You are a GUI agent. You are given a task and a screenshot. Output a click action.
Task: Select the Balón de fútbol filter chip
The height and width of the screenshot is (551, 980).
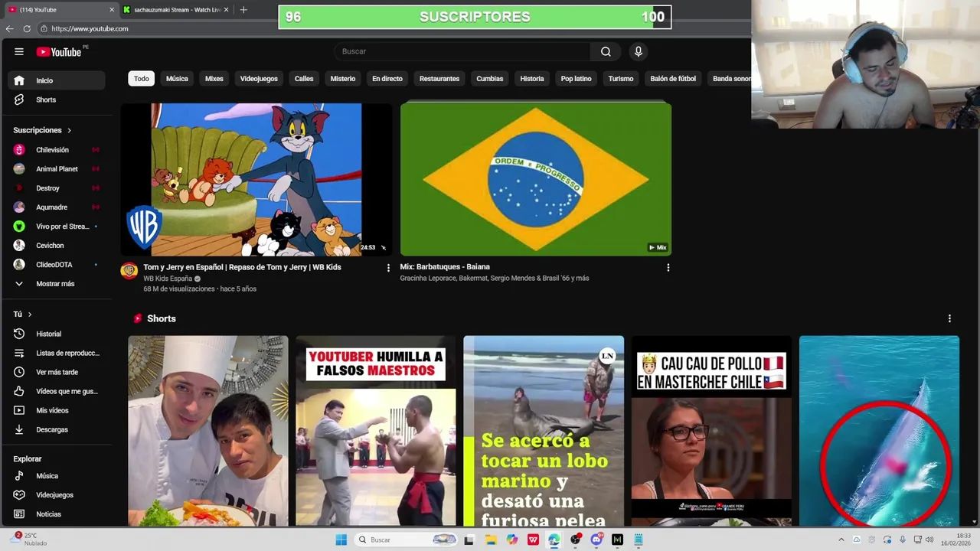tap(673, 79)
